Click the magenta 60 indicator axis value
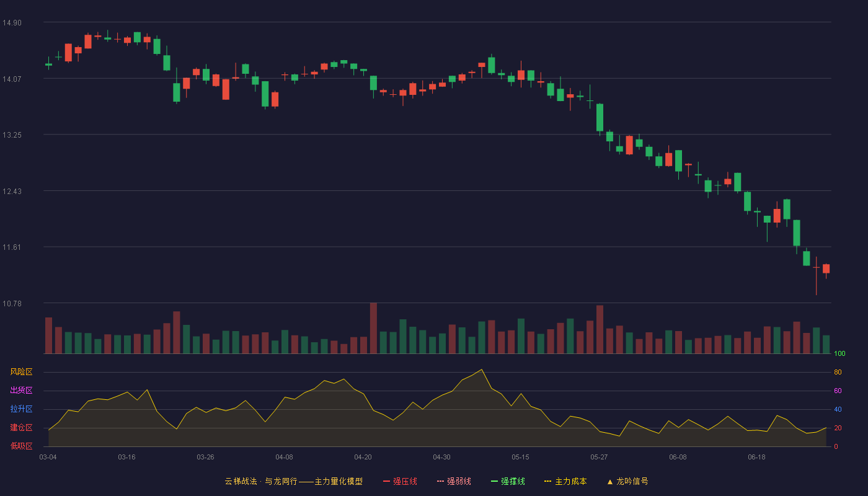868x496 pixels. tap(838, 391)
